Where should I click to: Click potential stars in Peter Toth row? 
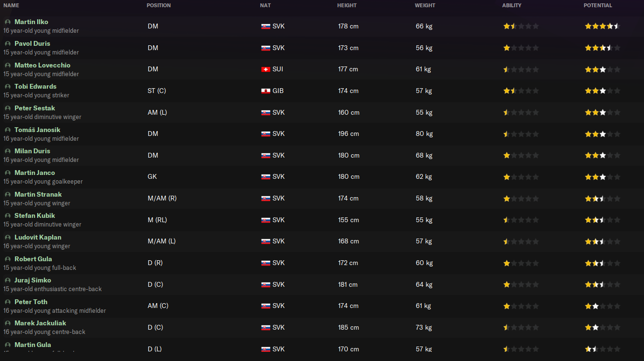coord(602,306)
